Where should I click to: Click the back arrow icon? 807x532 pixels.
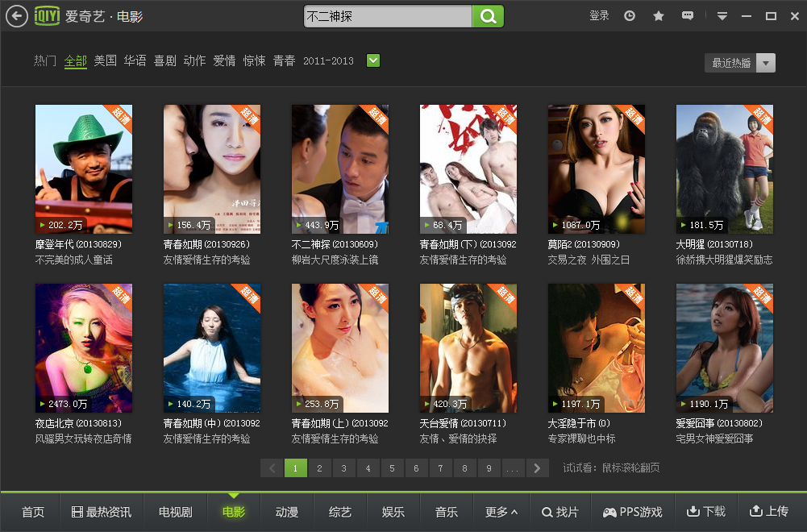coord(16,16)
